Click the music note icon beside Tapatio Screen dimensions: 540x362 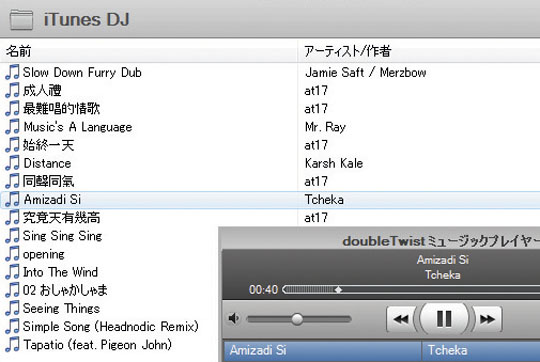coord(12,344)
